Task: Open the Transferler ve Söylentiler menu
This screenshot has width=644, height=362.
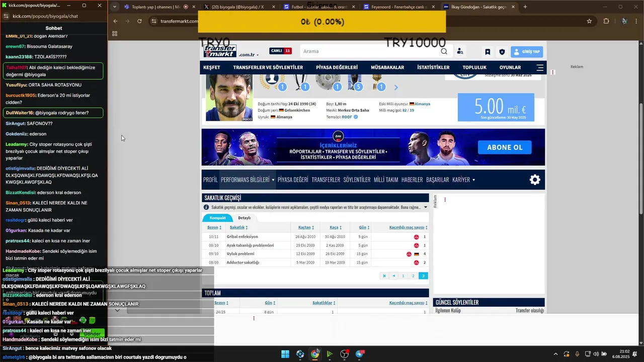Action: click(x=268, y=67)
